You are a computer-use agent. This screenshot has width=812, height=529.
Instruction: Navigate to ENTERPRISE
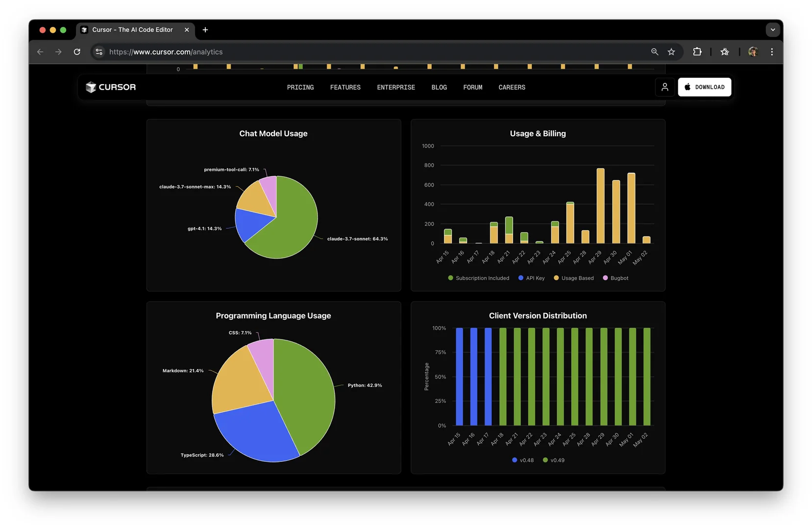(x=396, y=87)
